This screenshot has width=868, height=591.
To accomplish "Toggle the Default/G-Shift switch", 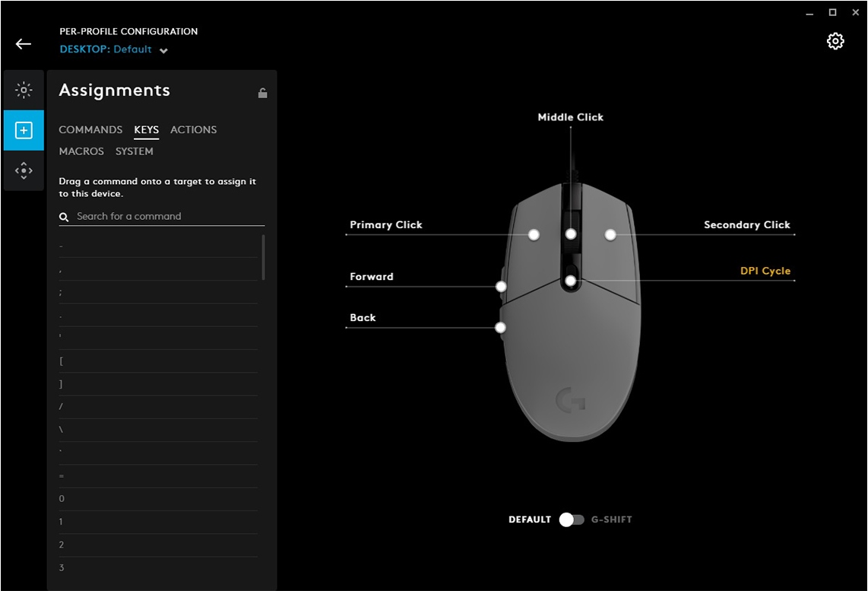I will pos(571,520).
